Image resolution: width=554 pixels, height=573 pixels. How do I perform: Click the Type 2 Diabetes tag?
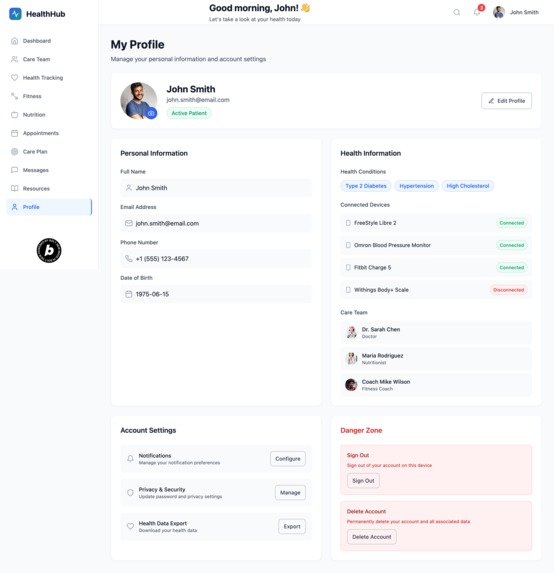(366, 186)
